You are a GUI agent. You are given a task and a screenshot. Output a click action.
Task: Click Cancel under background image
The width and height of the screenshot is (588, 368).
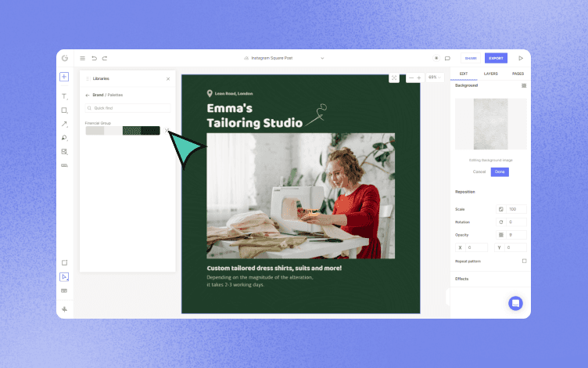(479, 171)
